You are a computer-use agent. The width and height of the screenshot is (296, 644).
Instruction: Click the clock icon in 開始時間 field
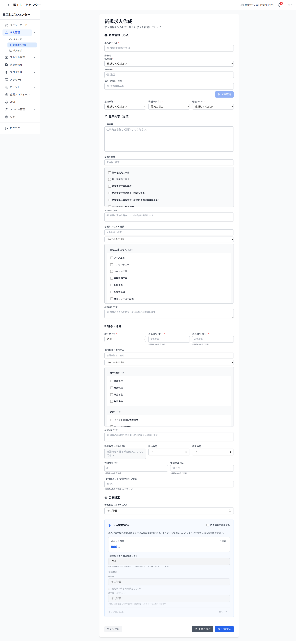(x=186, y=452)
